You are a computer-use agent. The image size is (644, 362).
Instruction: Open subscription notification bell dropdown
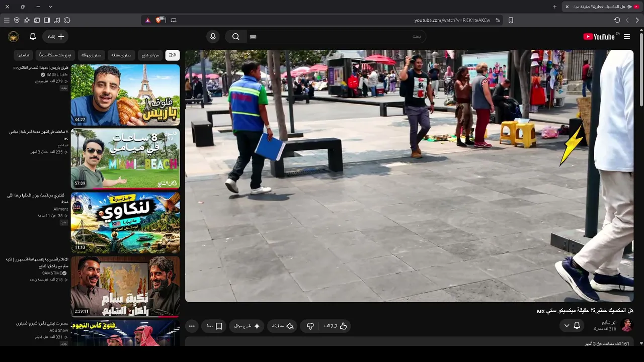(572, 326)
